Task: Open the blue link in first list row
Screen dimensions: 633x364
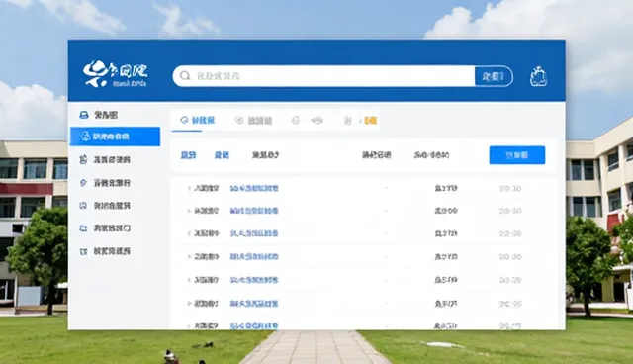Action: (x=254, y=188)
